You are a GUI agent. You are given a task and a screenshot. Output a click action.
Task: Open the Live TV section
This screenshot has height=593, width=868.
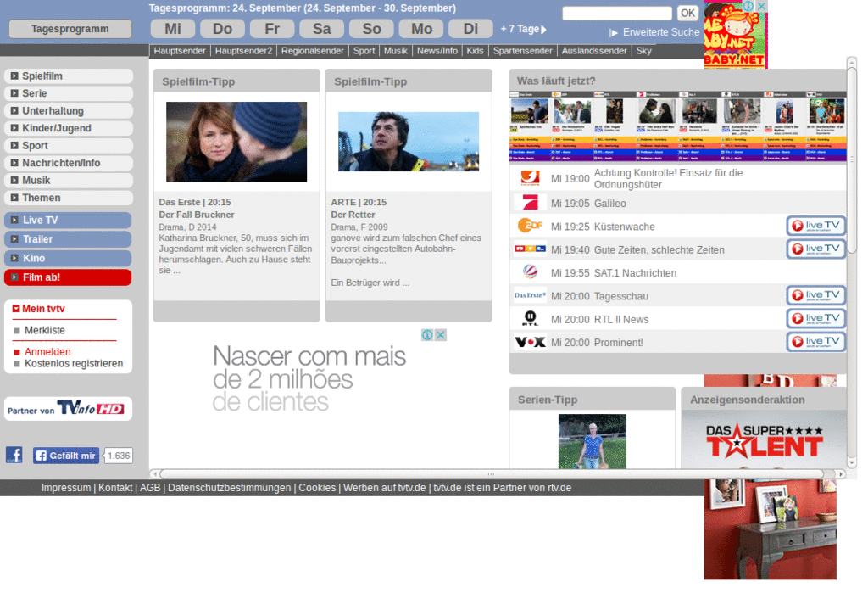tap(68, 220)
